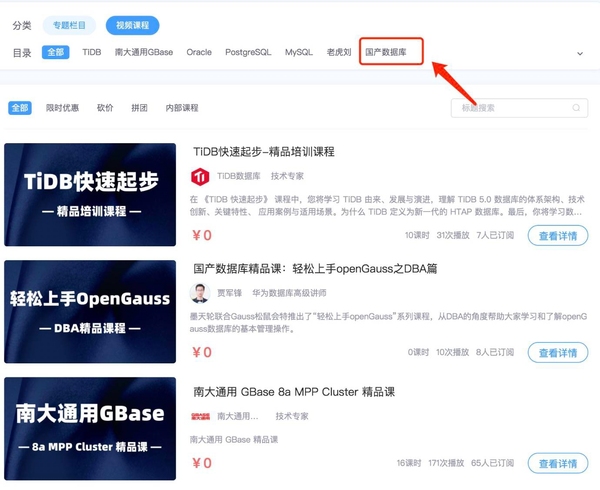
Task: Open title TiDB快速起步-精品培训课程
Action: point(264,152)
